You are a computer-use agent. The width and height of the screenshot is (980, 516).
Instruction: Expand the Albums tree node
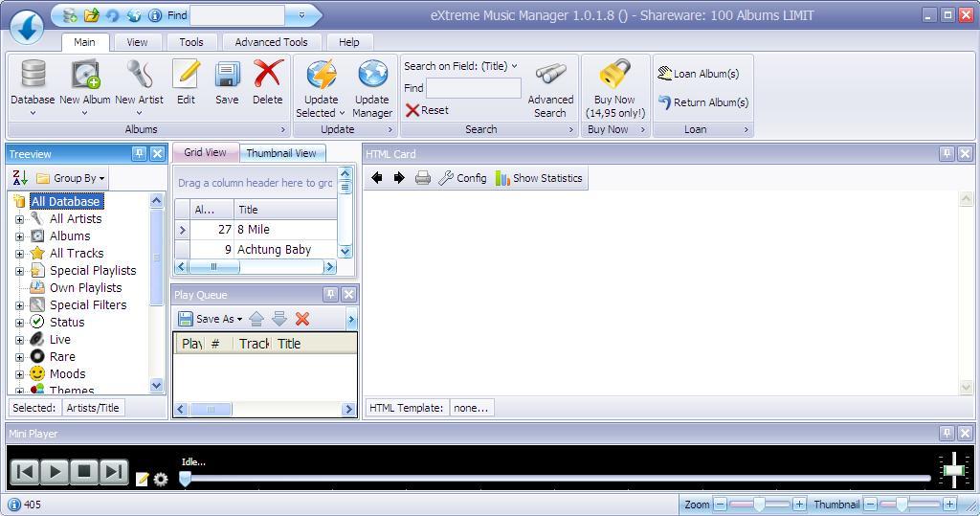(x=19, y=236)
